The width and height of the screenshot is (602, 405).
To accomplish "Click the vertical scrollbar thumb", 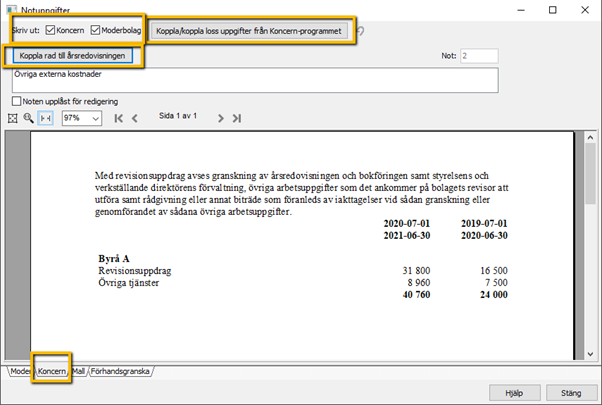I will 590,174.
